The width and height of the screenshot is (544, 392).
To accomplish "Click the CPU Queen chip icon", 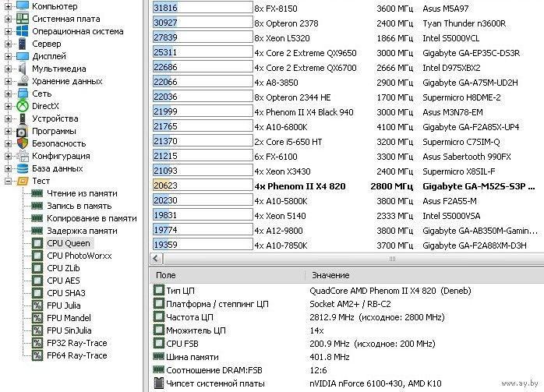I will tap(37, 243).
